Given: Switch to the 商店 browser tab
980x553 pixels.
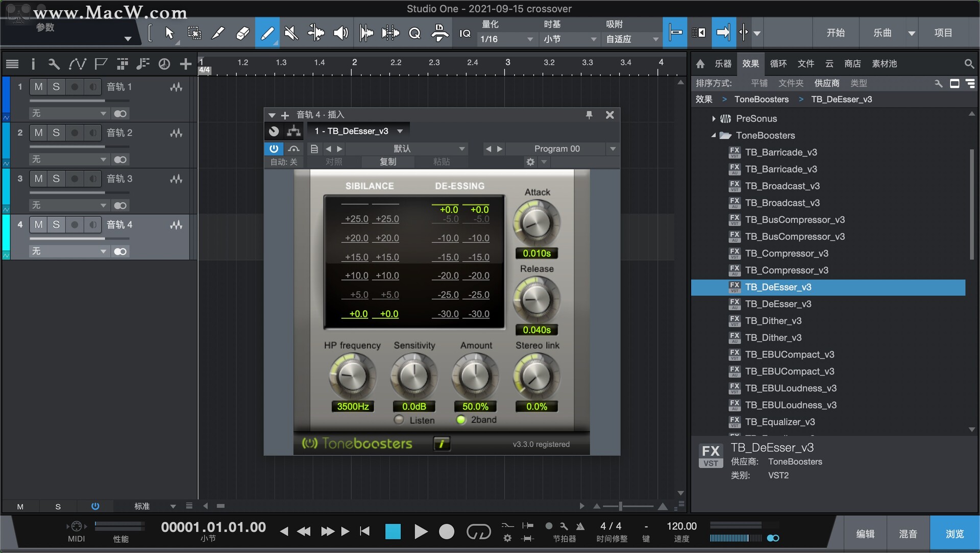Looking at the screenshot, I should tap(852, 64).
